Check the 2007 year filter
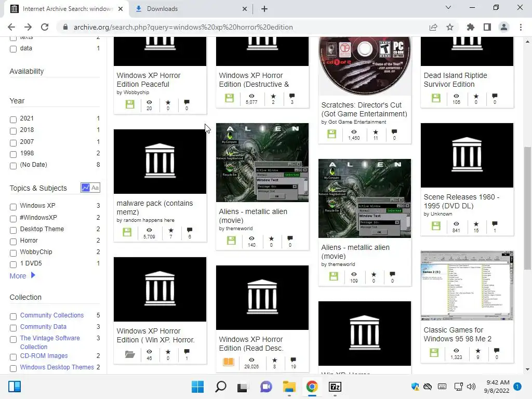Viewport: 532px width, 399px height. point(13,143)
